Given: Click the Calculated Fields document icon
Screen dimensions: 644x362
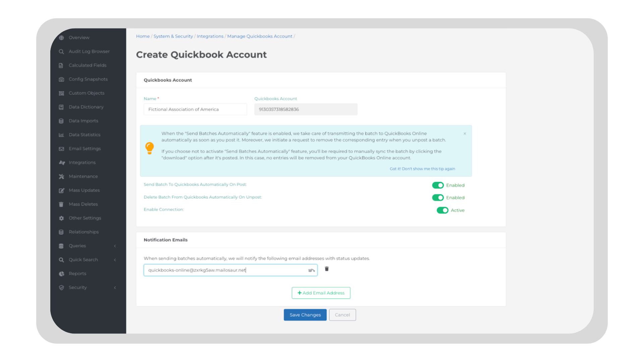Looking at the screenshot, I should (61, 66).
